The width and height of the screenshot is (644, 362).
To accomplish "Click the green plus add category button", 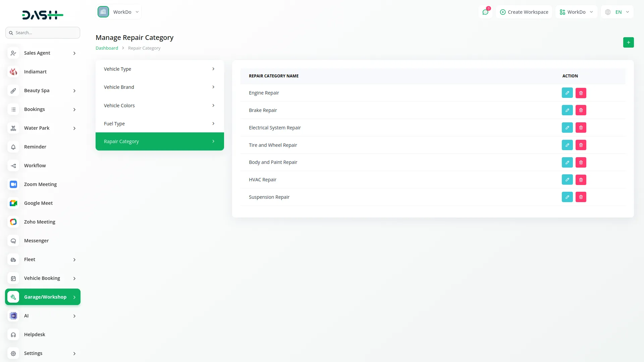I will point(628,43).
